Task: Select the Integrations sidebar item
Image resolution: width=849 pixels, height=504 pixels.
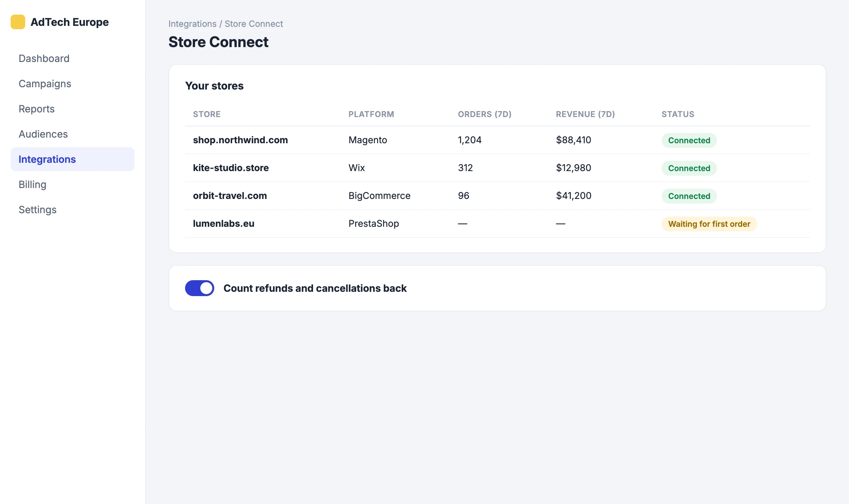Action: [72, 159]
